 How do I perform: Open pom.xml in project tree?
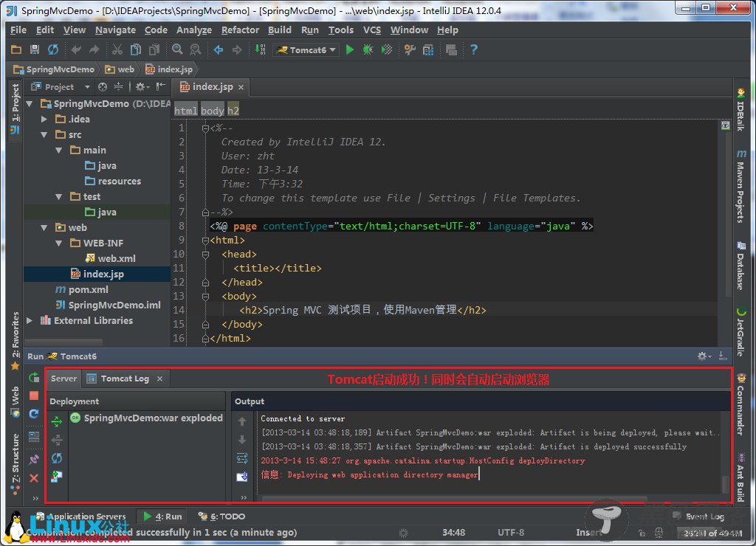point(81,290)
